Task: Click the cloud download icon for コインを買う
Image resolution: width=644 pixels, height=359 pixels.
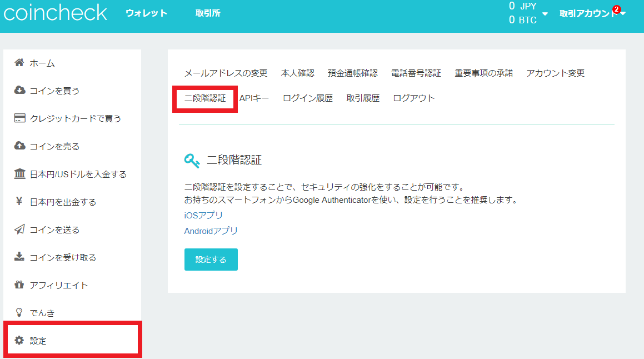Action: point(19,90)
